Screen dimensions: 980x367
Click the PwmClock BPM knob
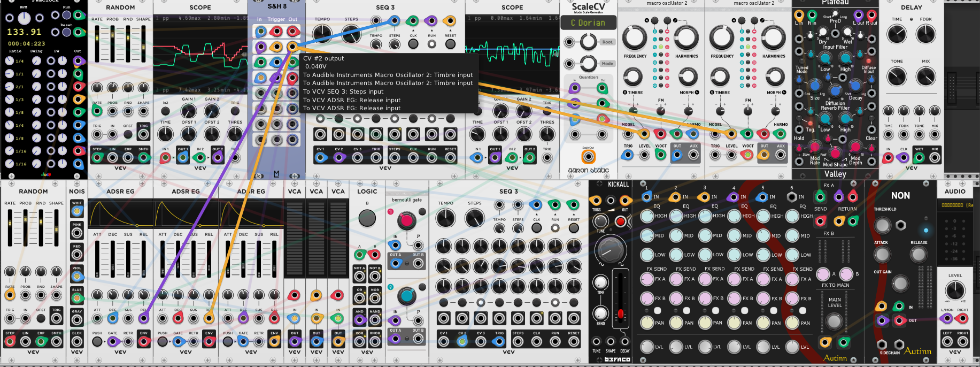[24, 18]
